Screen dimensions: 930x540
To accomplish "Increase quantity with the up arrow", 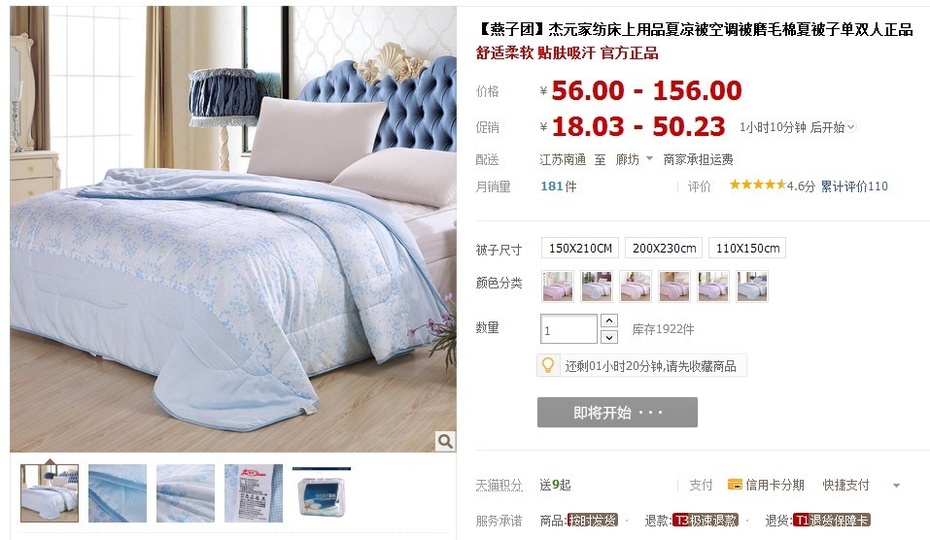I will (x=609, y=320).
